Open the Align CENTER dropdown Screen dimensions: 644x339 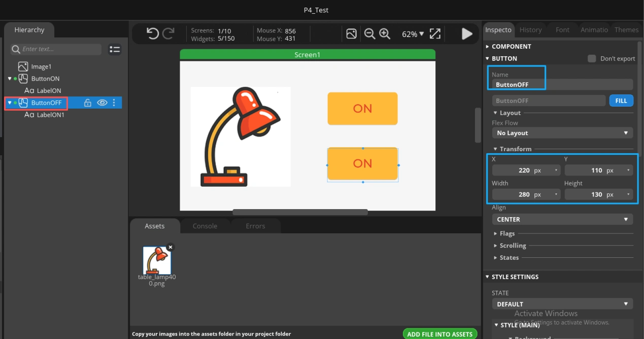coord(562,219)
